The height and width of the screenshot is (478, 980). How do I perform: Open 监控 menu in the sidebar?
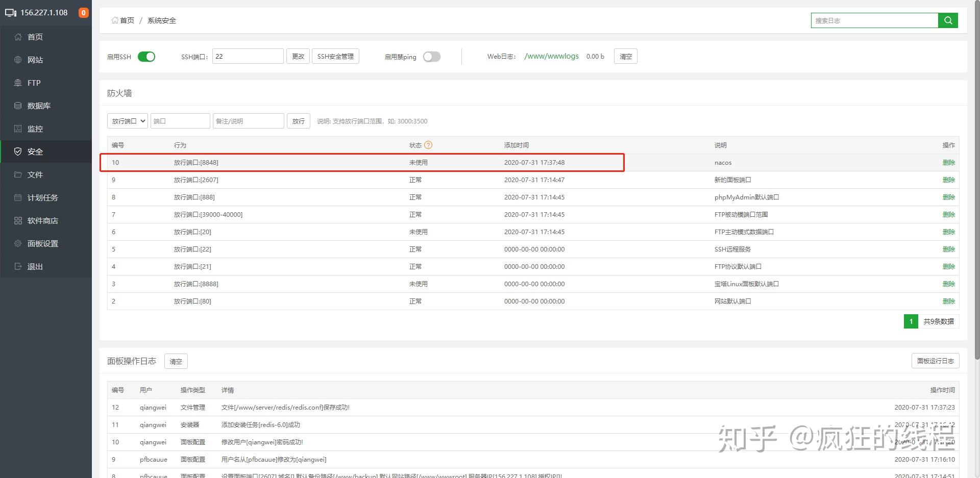(46, 129)
